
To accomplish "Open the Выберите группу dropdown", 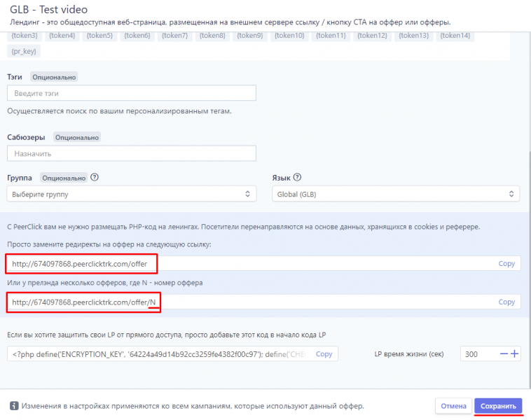I will 131,193.
